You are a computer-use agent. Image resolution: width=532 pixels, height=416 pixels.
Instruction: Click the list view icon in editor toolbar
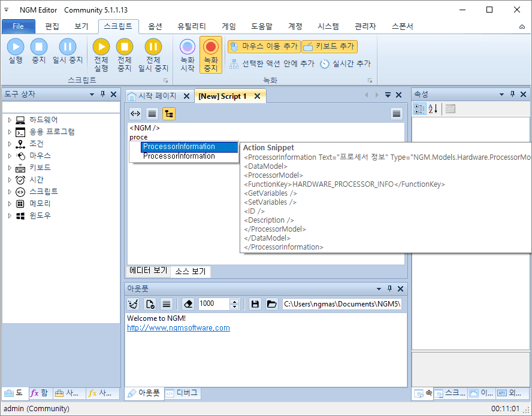pyautogui.click(x=152, y=114)
